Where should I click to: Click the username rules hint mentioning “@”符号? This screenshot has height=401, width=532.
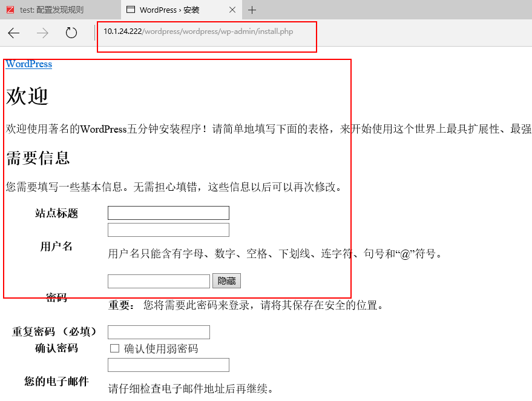point(275,254)
